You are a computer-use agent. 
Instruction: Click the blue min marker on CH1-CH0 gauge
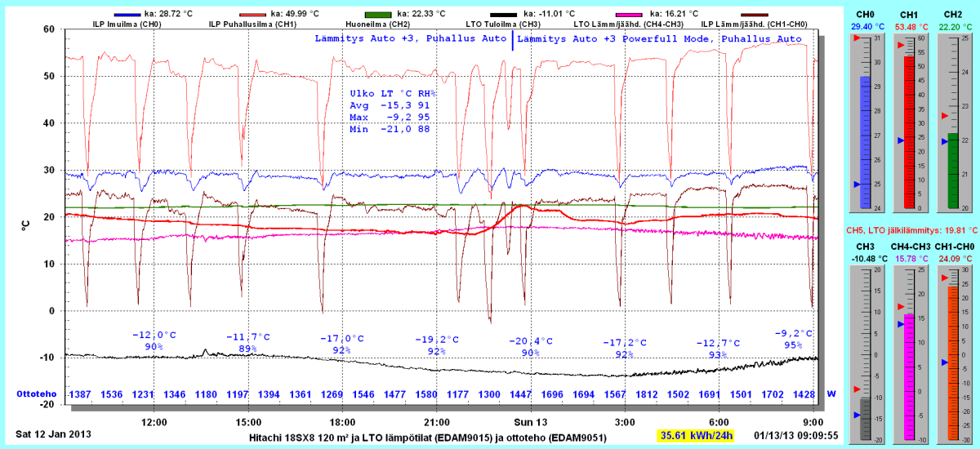click(945, 362)
